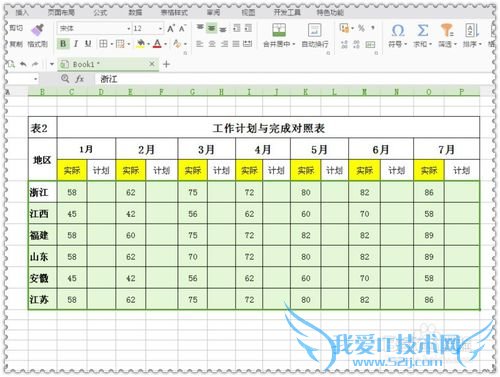Click the Sigma AutoSum icon
Viewport: 500px width, 377px height.
click(422, 30)
